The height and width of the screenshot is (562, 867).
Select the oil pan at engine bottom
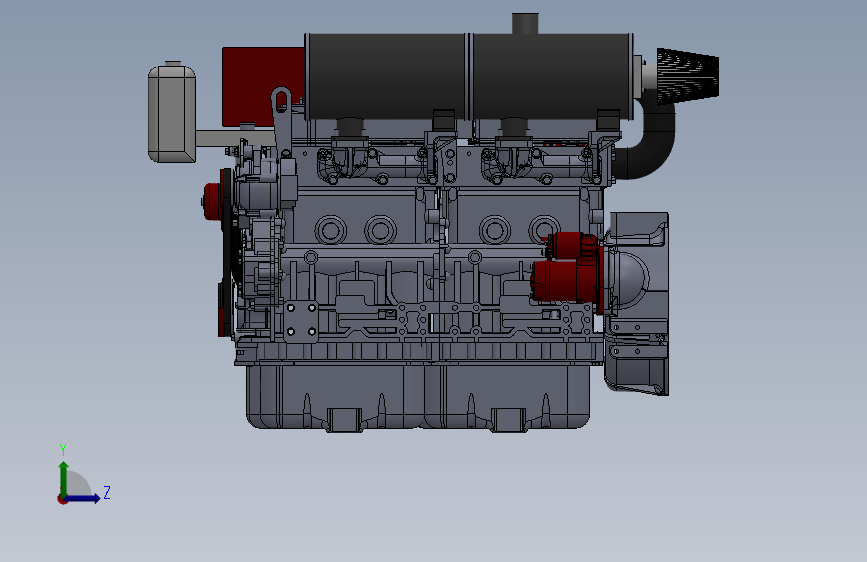[x=417, y=397]
